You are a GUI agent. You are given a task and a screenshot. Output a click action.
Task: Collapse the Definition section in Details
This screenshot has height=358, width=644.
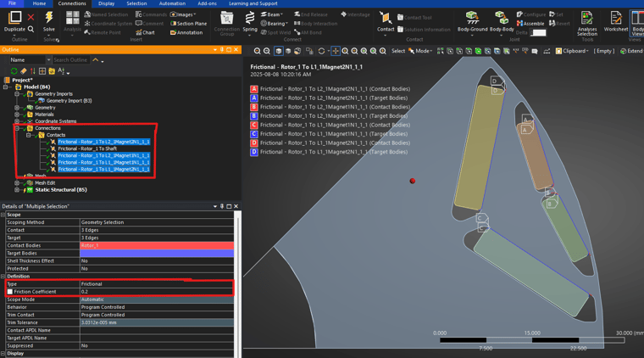[3, 277]
